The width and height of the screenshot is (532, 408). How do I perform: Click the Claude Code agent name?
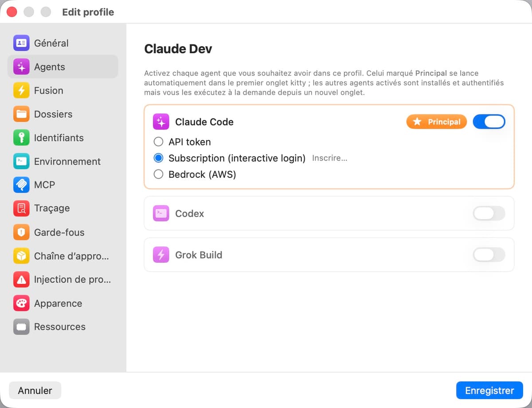(x=204, y=122)
